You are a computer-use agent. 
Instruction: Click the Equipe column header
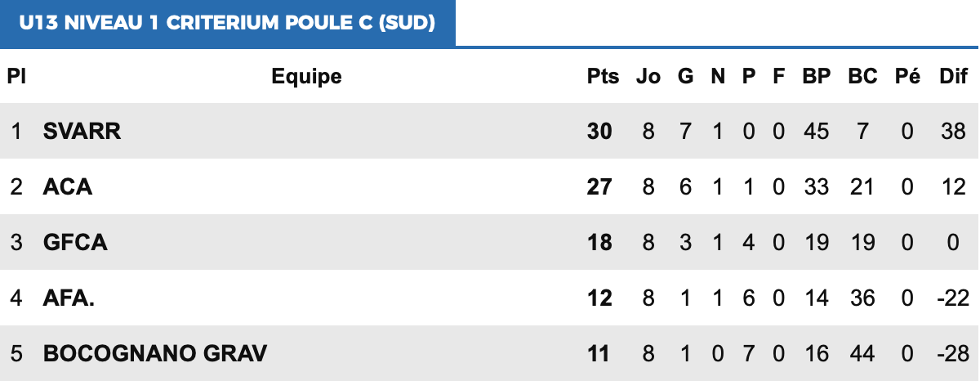tap(306, 77)
